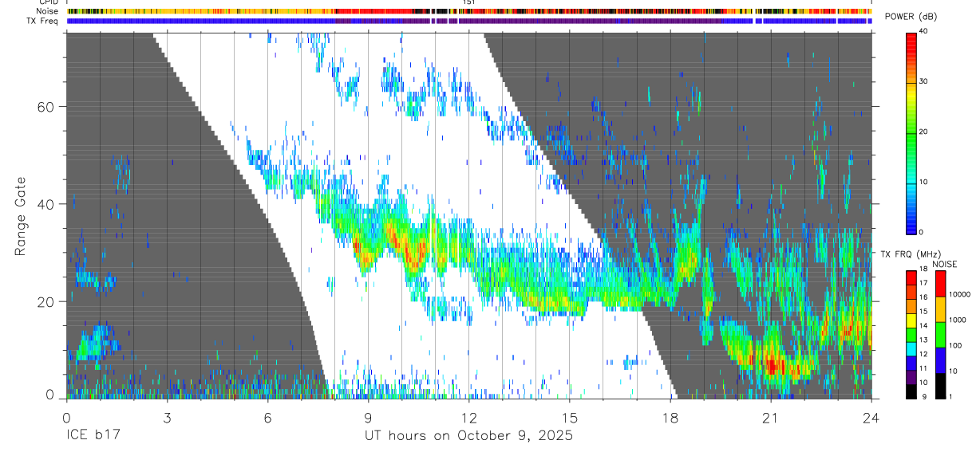Click the 100 label on NOISE scale
This screenshot has height=452, width=980.
coord(956,346)
